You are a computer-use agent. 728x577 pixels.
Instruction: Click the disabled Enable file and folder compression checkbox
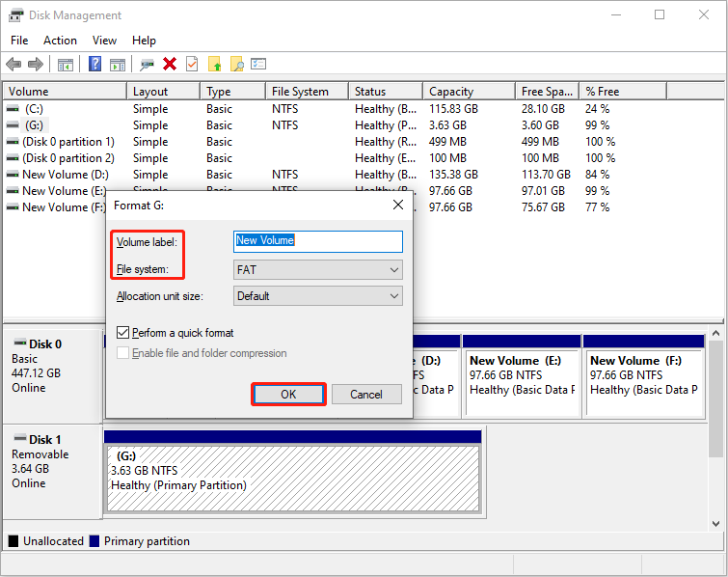(x=123, y=353)
